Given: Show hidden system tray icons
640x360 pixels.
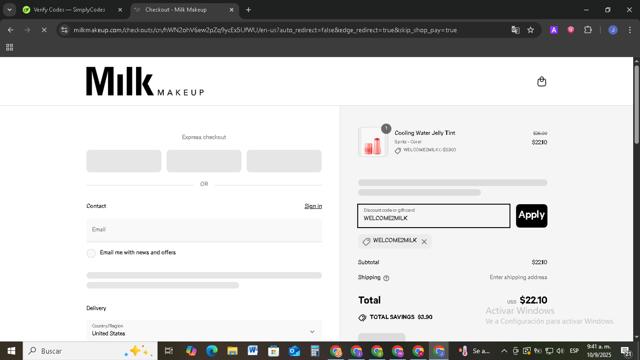Looking at the screenshot, I should click(504, 351).
